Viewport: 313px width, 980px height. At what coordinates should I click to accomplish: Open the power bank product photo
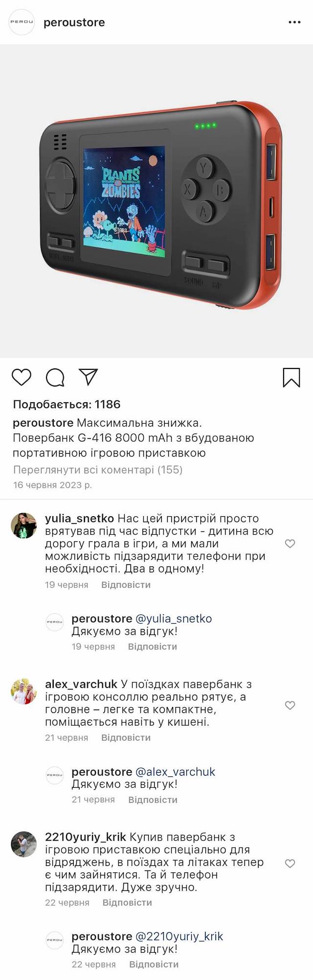pyautogui.click(x=156, y=201)
